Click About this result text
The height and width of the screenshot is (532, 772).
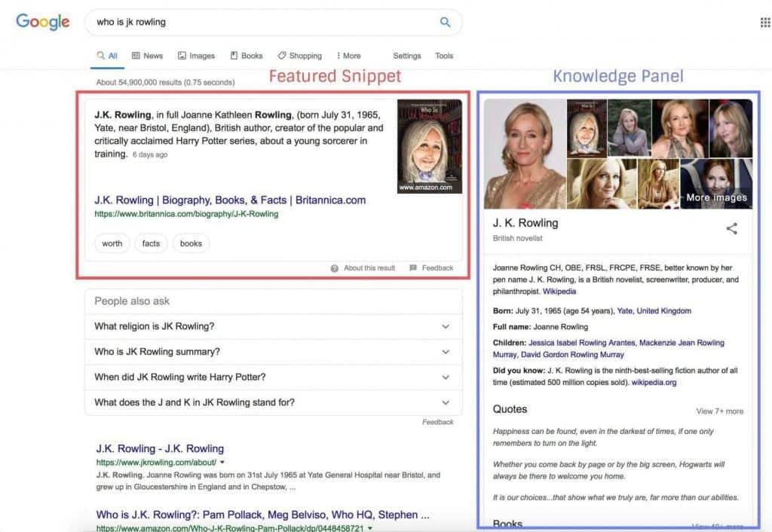click(369, 268)
